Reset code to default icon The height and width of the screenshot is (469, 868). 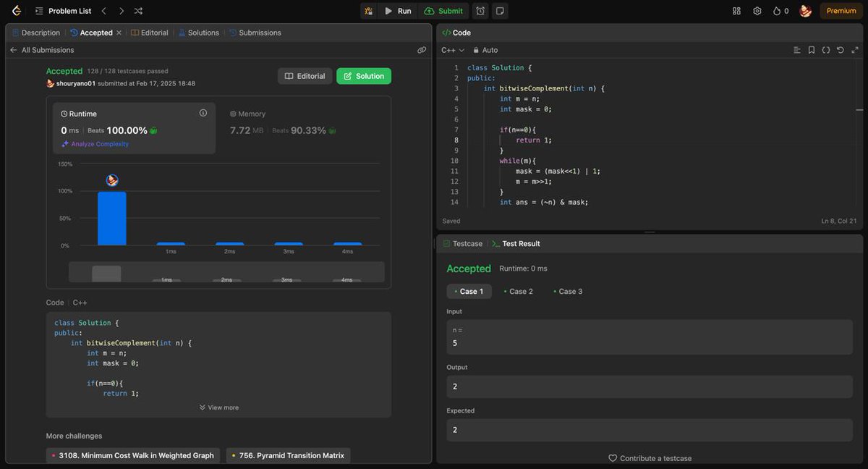pos(841,50)
